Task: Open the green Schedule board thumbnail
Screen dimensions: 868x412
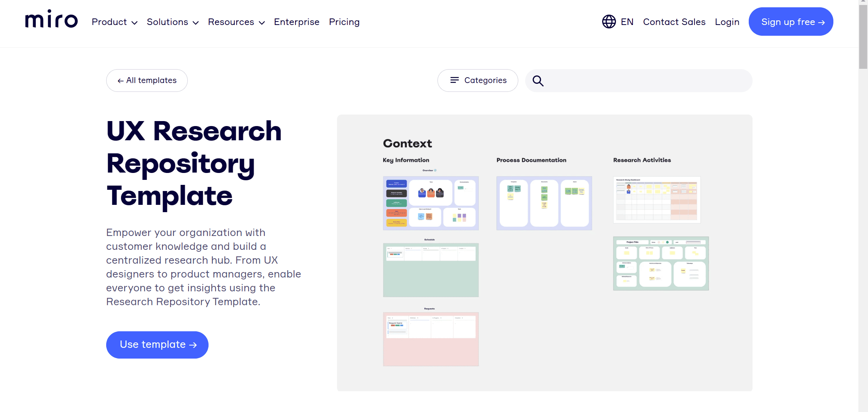Action: click(431, 270)
